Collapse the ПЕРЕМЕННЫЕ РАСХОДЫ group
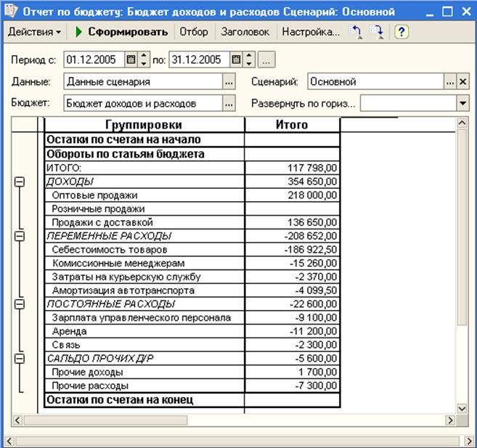 (20, 236)
